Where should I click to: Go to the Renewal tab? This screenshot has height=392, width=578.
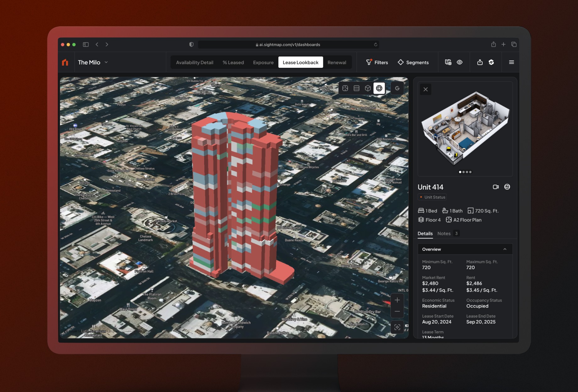[x=337, y=63]
